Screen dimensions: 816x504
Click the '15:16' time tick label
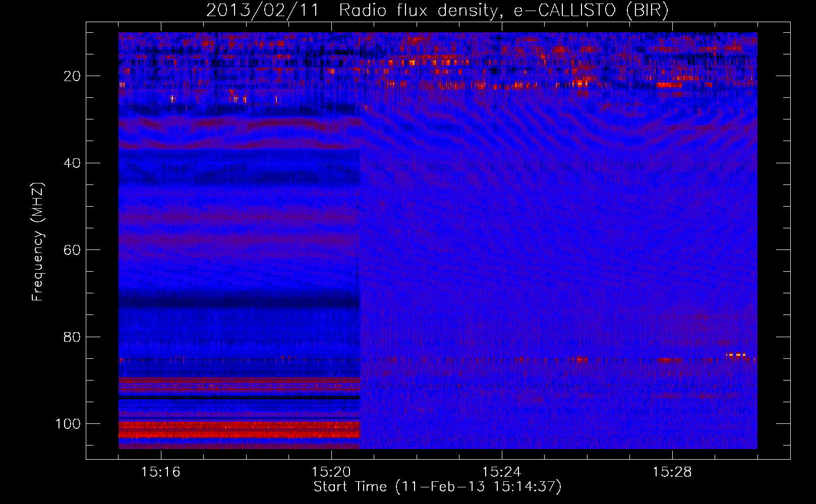pyautogui.click(x=161, y=472)
